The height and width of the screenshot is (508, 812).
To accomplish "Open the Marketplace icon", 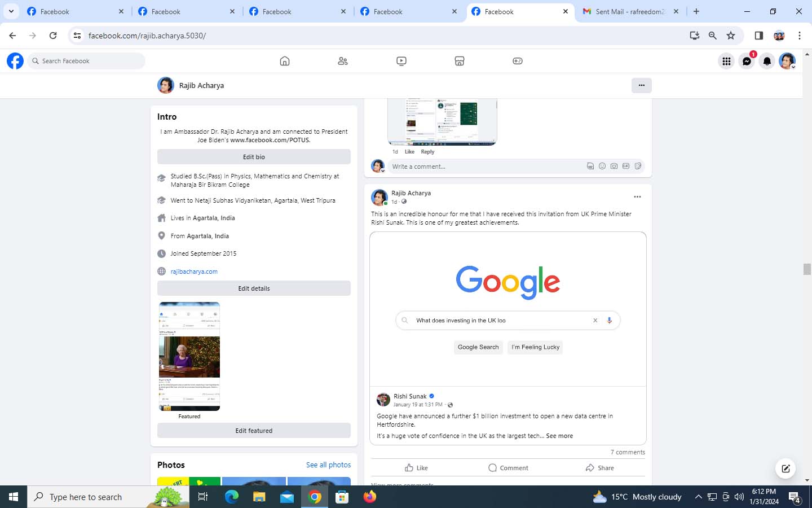I will click(x=460, y=61).
